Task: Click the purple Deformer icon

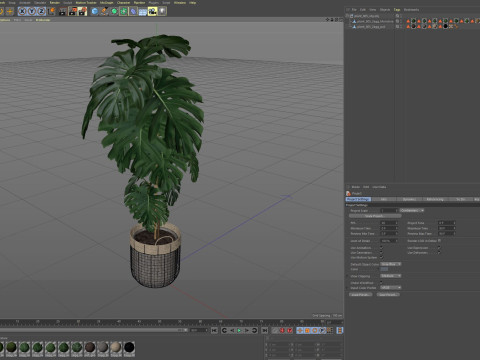Action: pos(133,11)
